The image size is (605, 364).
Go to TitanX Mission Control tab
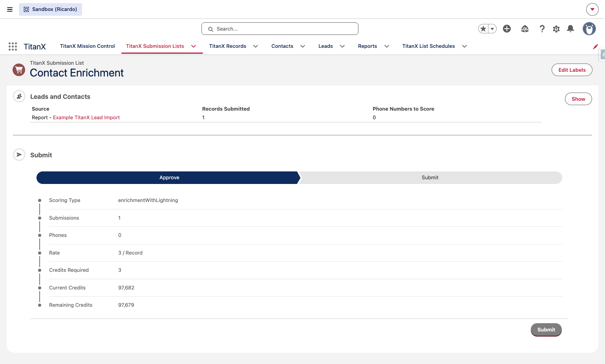click(x=88, y=46)
